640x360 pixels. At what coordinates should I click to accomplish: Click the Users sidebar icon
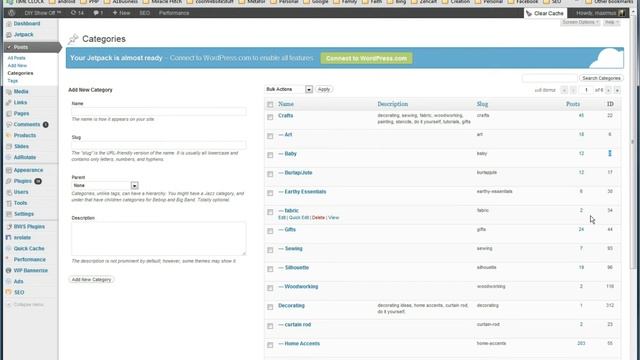pos(9,192)
